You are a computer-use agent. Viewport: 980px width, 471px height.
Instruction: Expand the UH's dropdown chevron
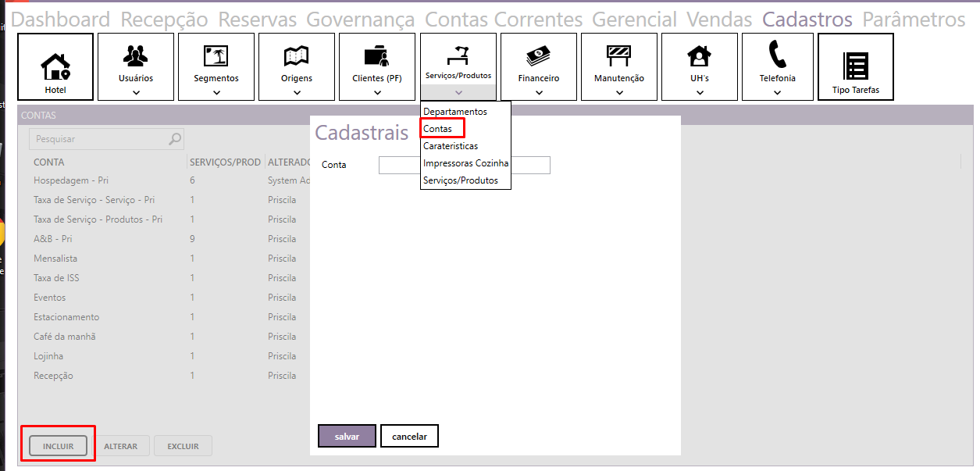[700, 92]
